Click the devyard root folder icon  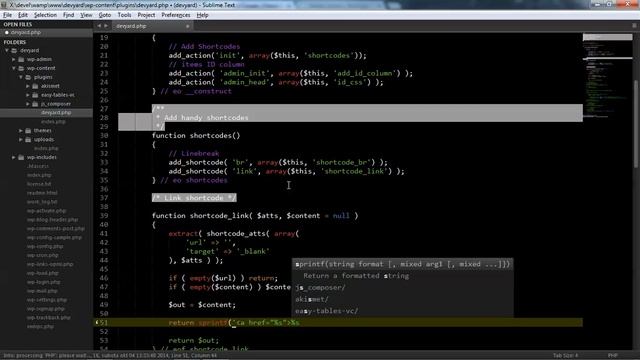[14, 51]
